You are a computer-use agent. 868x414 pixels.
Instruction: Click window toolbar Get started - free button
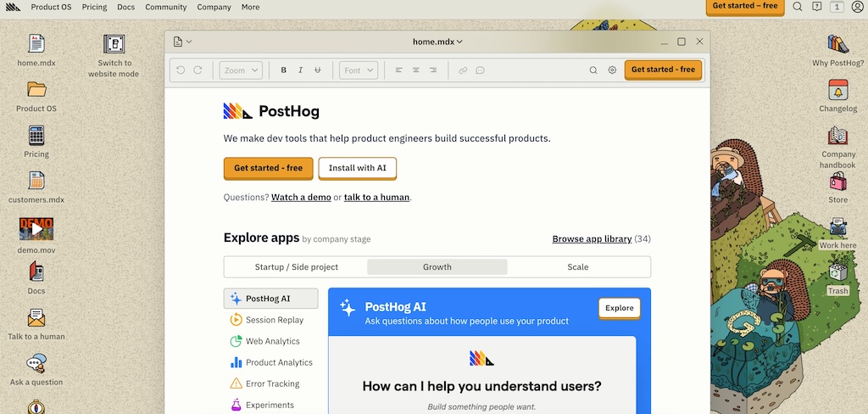click(663, 70)
